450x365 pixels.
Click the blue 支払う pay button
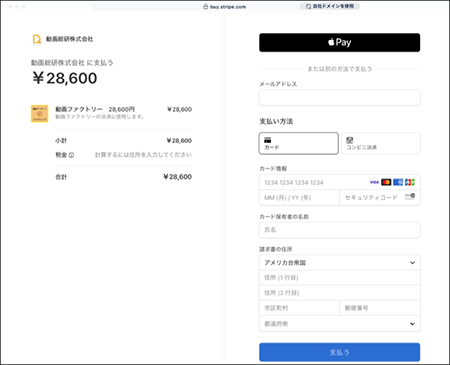(x=339, y=352)
